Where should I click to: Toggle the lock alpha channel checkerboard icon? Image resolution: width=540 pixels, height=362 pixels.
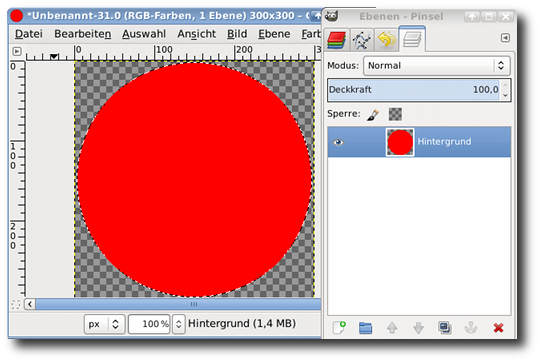pos(395,114)
